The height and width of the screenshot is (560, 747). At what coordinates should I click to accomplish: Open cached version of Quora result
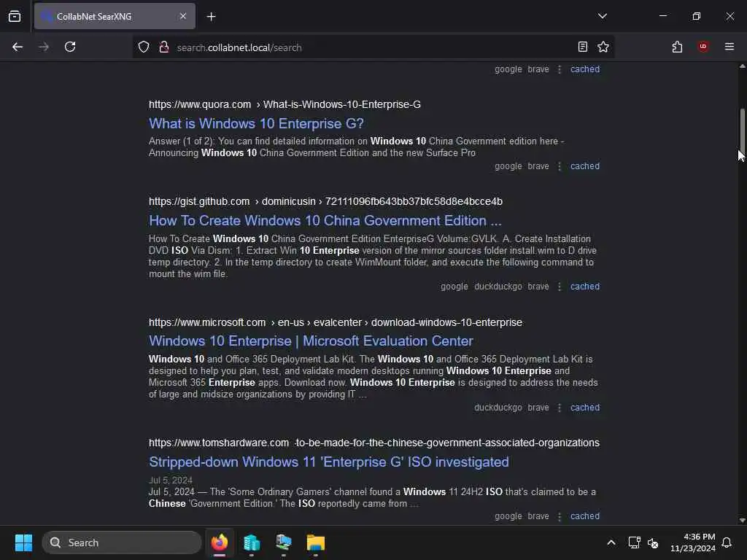585,166
